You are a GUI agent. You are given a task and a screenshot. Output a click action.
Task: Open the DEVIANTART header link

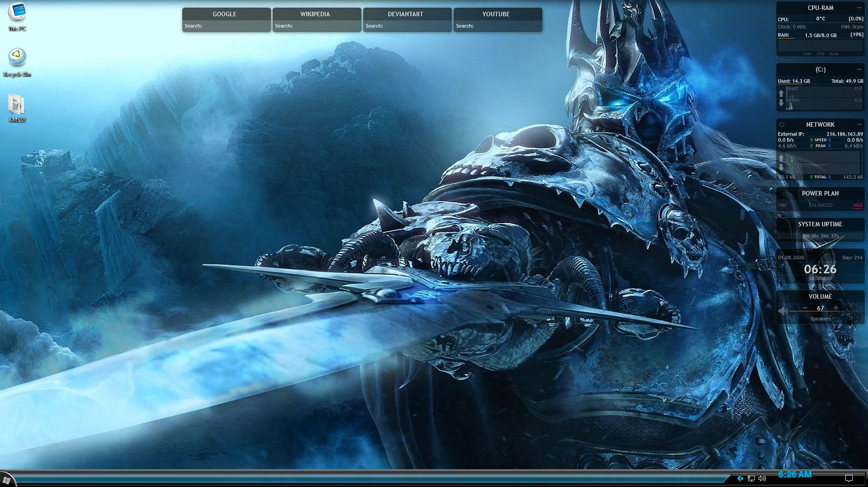point(406,14)
